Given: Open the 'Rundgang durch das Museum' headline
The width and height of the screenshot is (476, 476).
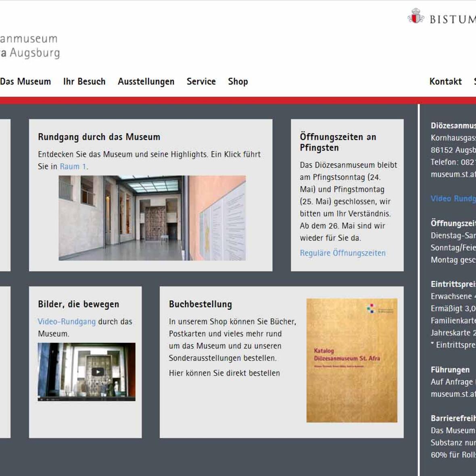Looking at the screenshot, I should (98, 137).
